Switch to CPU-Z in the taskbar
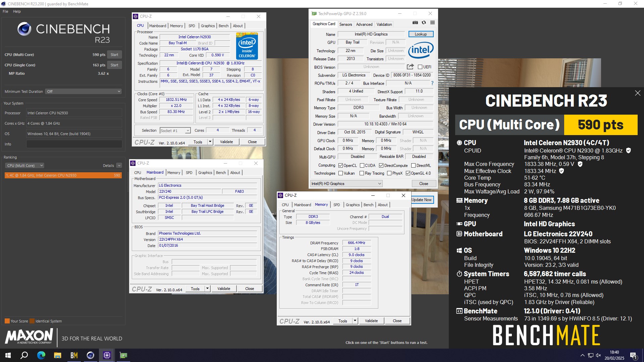 [x=107, y=355]
